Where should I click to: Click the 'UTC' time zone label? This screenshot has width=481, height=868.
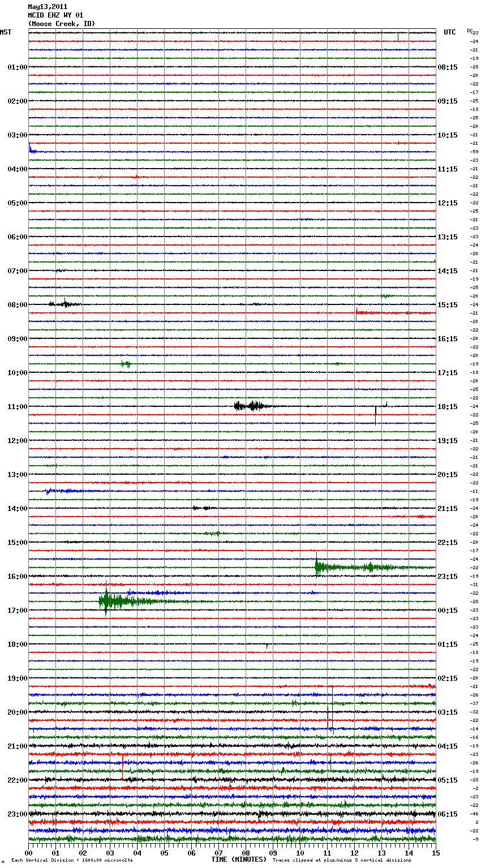click(449, 32)
